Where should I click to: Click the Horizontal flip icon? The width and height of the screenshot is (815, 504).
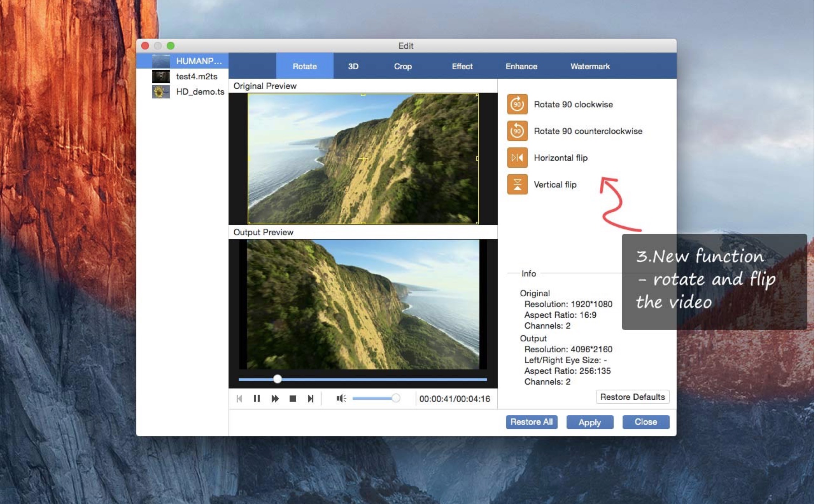[517, 158]
